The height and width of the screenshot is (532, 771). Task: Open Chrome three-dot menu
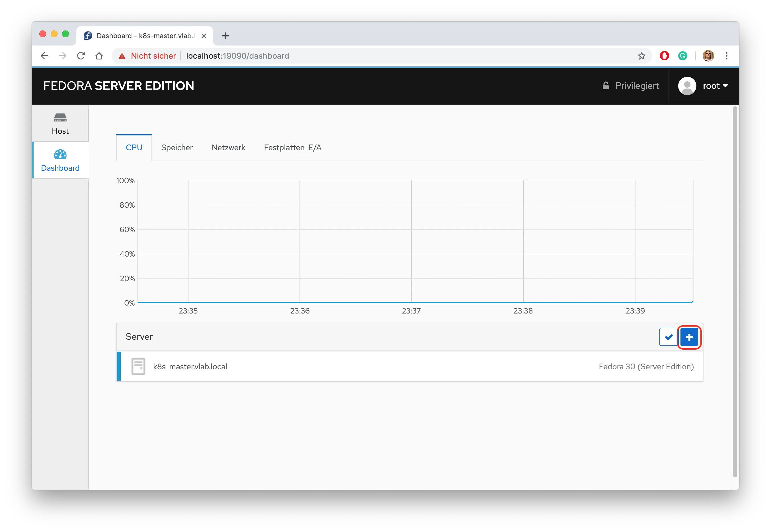726,56
